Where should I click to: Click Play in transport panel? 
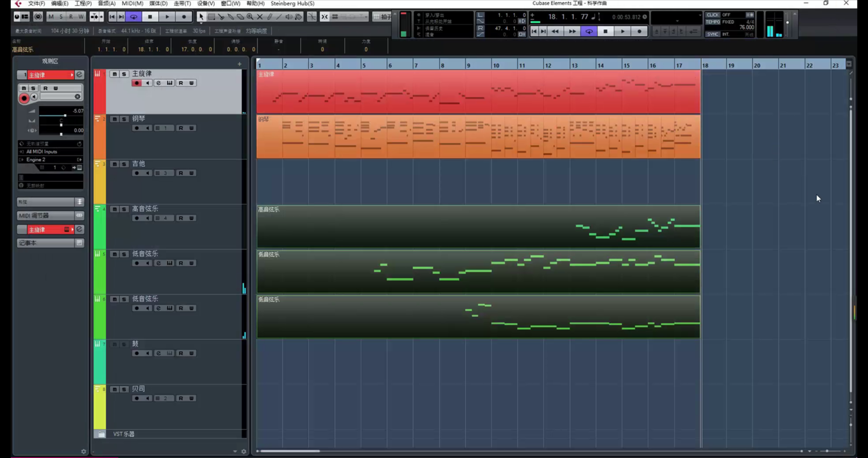tap(623, 31)
